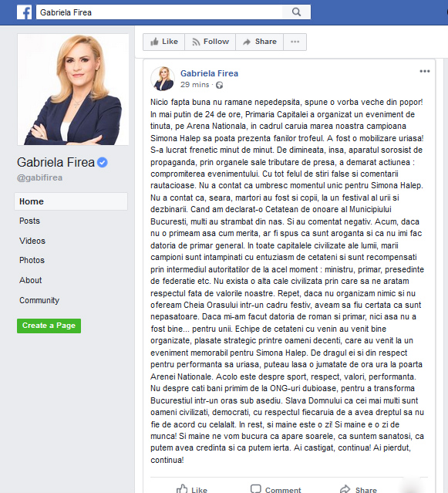Click the globe public-visibility icon on post
Viewport: 448px width, 493px height.
coord(219,85)
